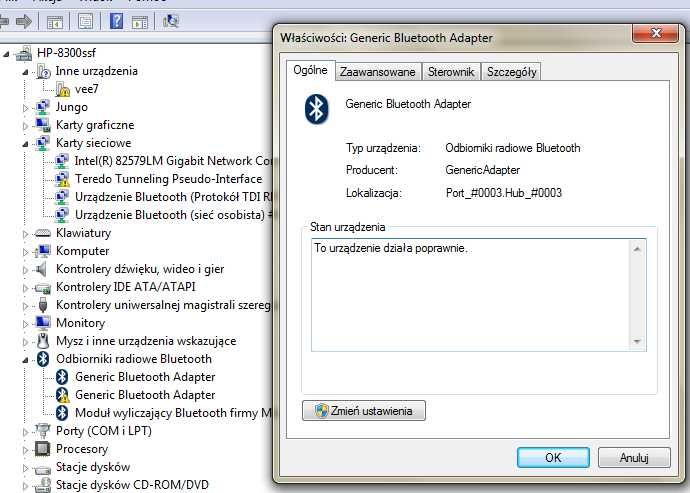Click the show/hide console tree toolbar icon

(x=55, y=21)
